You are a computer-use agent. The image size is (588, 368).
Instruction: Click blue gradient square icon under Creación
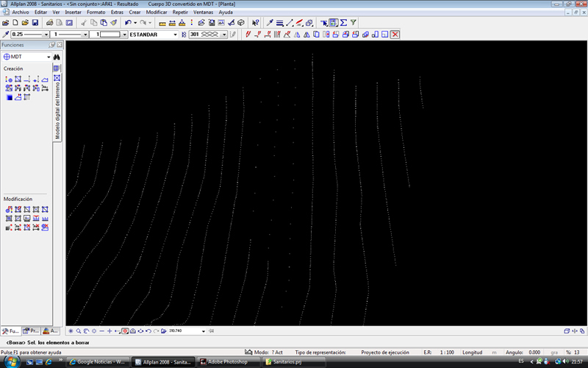9,97
